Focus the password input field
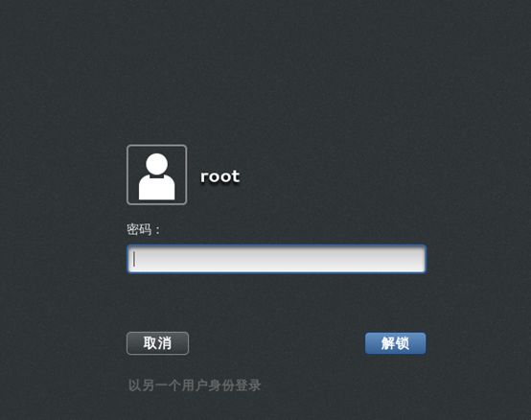Image resolution: width=531 pixels, height=420 pixels. point(276,259)
